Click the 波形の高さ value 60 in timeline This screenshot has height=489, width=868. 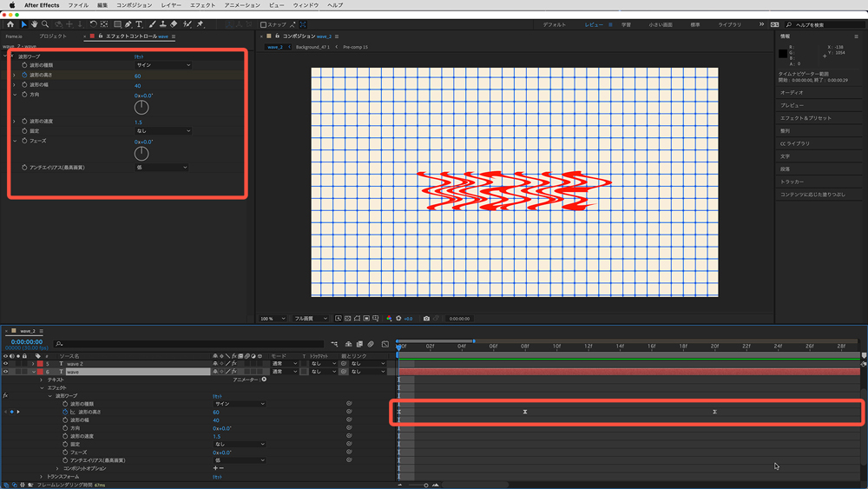[216, 413]
